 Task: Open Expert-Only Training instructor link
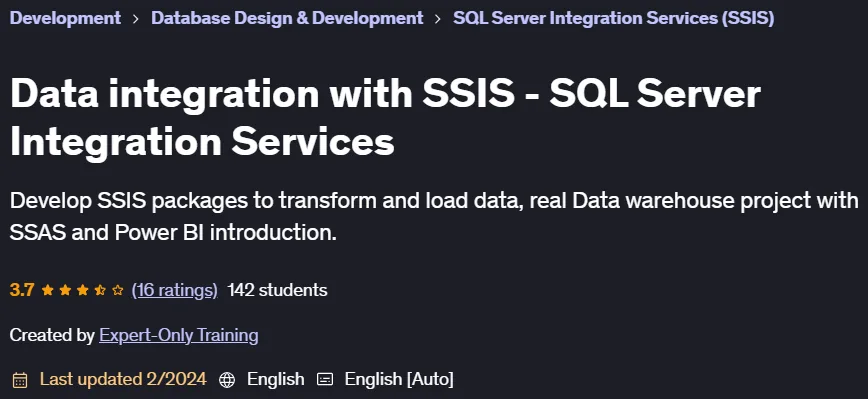point(178,335)
